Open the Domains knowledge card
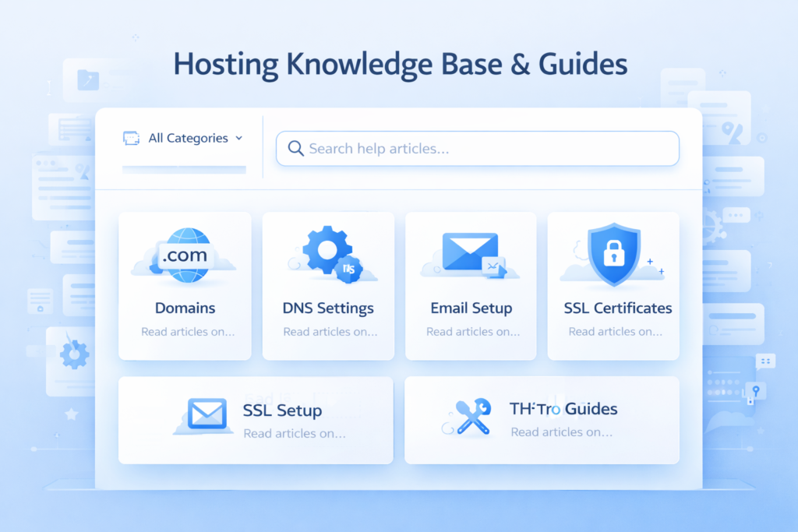798x532 pixels. click(185, 286)
